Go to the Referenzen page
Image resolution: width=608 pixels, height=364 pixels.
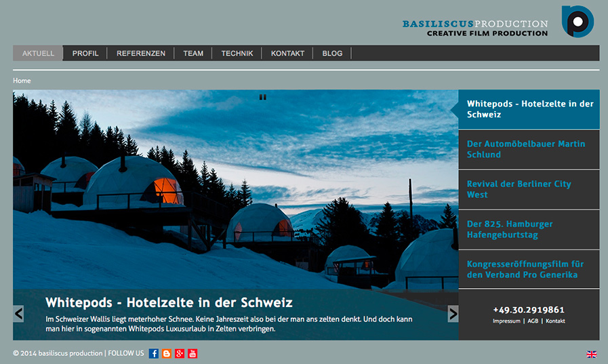coord(141,54)
